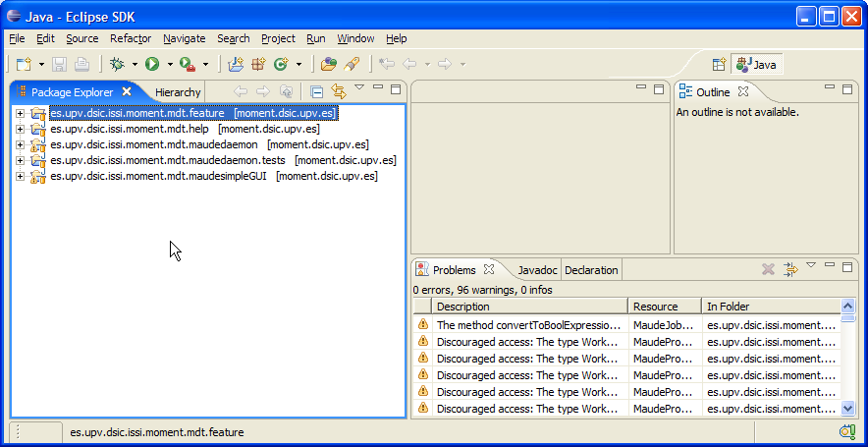Click Collapse All in Package Explorer
The width and height of the screenshot is (868, 447).
(x=316, y=91)
